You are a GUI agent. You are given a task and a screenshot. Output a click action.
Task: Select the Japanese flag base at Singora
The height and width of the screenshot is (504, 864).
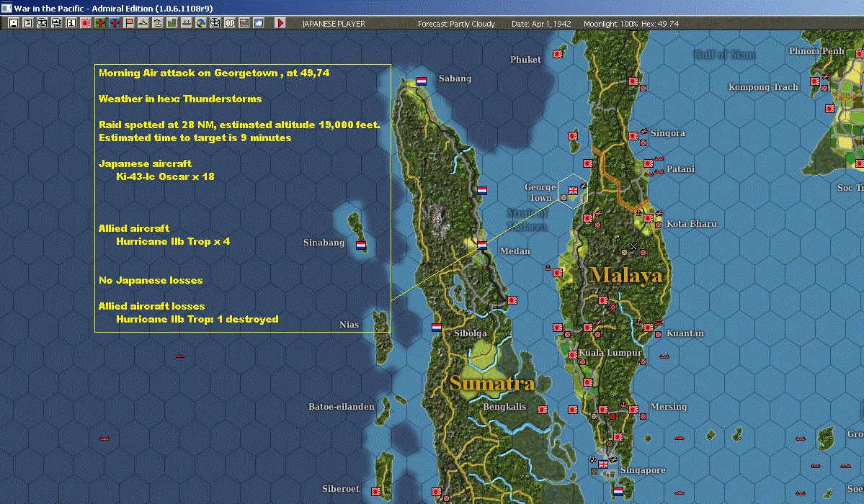click(x=633, y=136)
